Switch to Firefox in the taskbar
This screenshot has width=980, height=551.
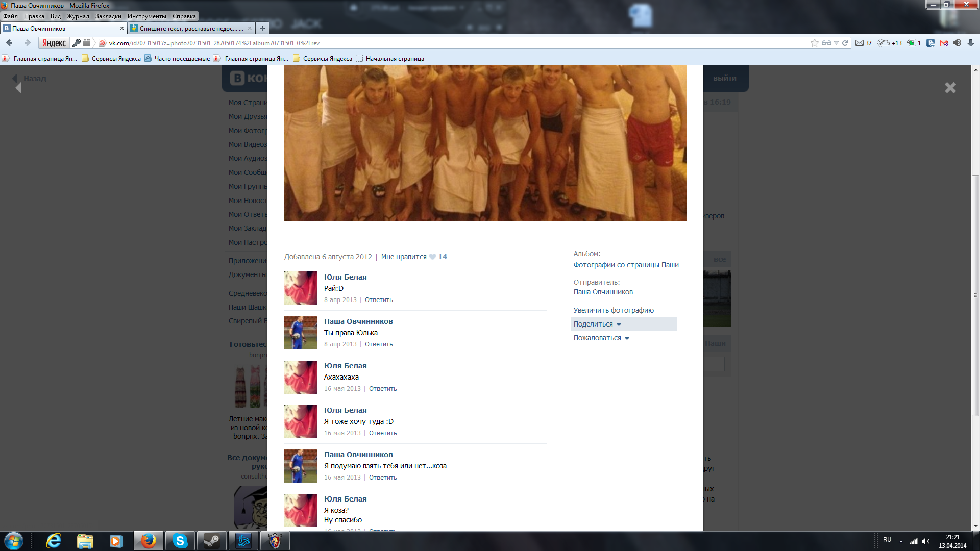coord(149,541)
